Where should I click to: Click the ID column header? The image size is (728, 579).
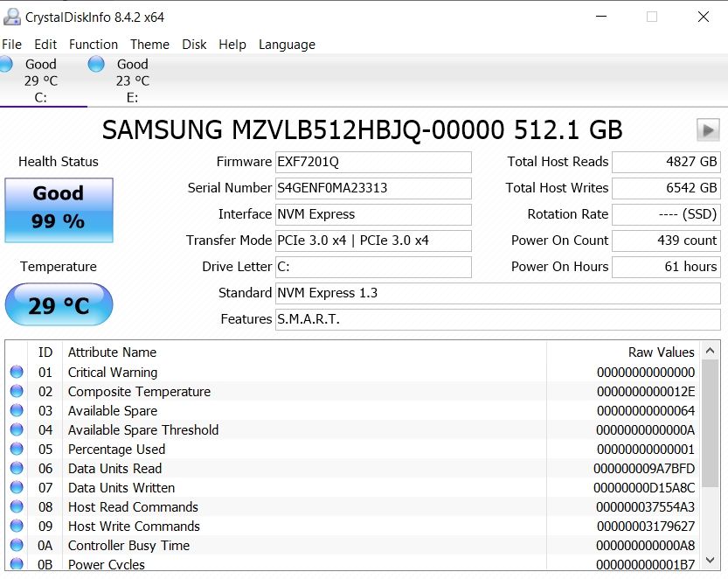click(x=45, y=352)
